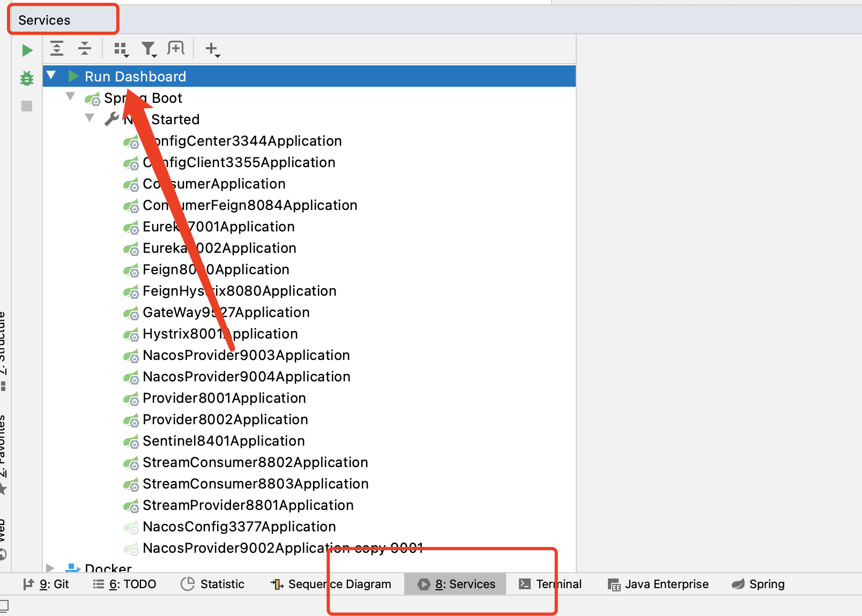This screenshot has width=862, height=616.
Task: Toggle the 8: Services tool window
Action: coord(455,584)
